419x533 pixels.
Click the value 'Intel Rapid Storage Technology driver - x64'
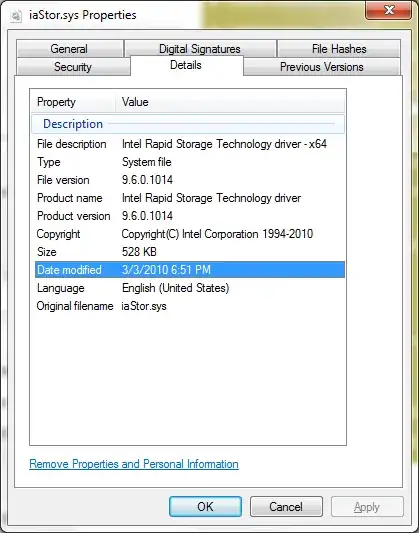click(224, 144)
